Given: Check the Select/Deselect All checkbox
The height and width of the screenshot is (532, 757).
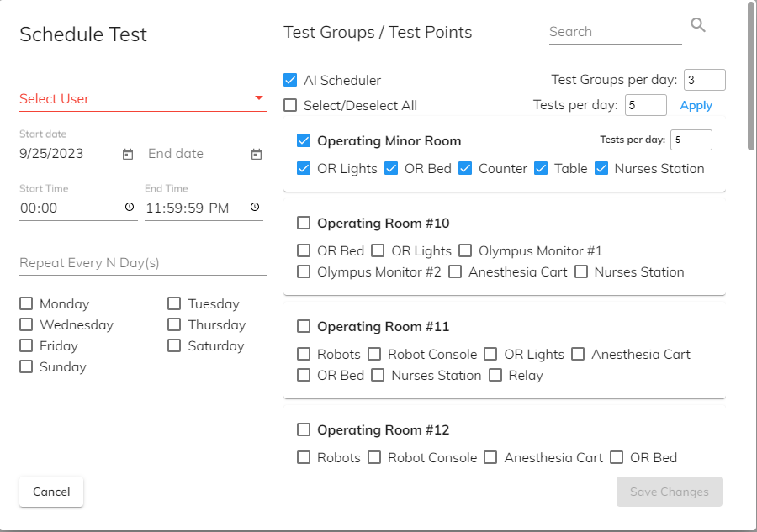Looking at the screenshot, I should tap(290, 106).
